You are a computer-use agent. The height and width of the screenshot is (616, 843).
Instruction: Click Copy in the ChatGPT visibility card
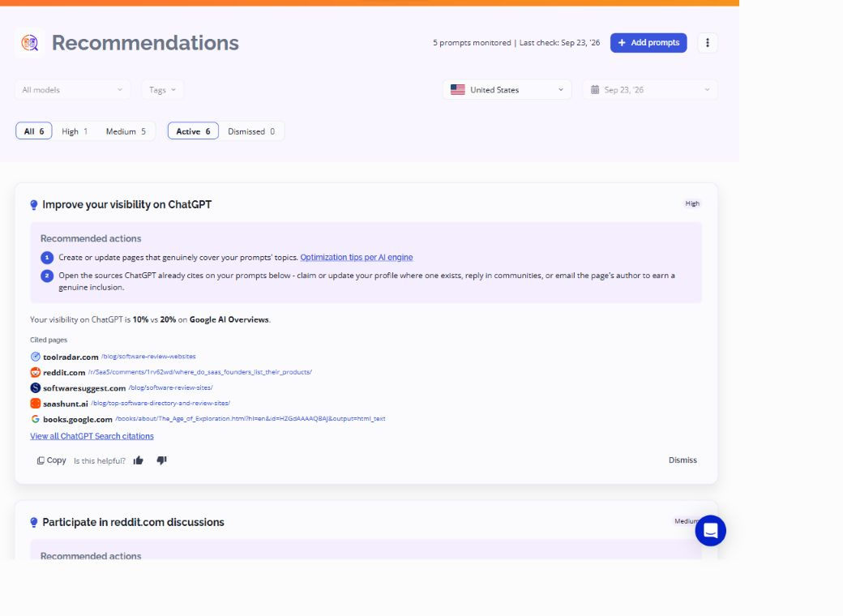coord(52,460)
